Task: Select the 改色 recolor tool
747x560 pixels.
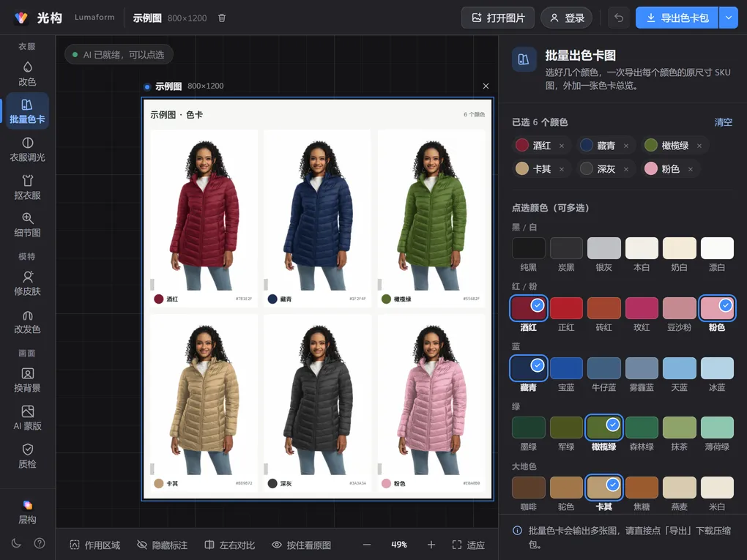Action: (x=27, y=73)
